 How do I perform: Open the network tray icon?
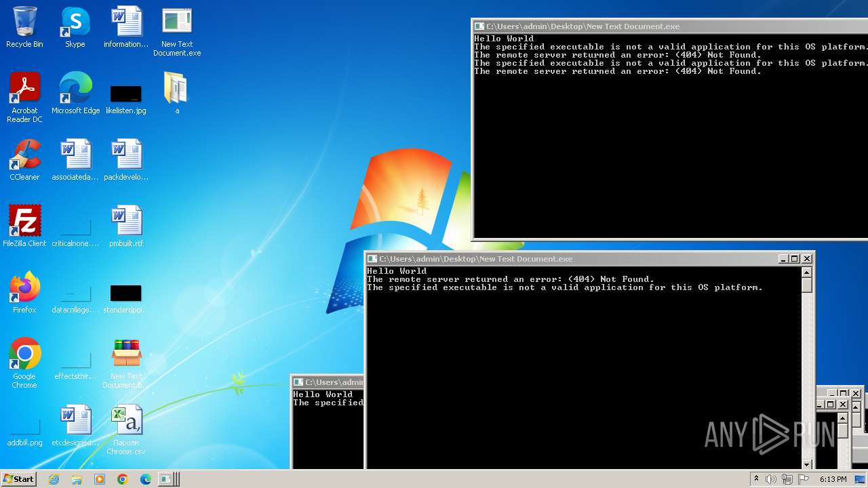click(x=787, y=479)
